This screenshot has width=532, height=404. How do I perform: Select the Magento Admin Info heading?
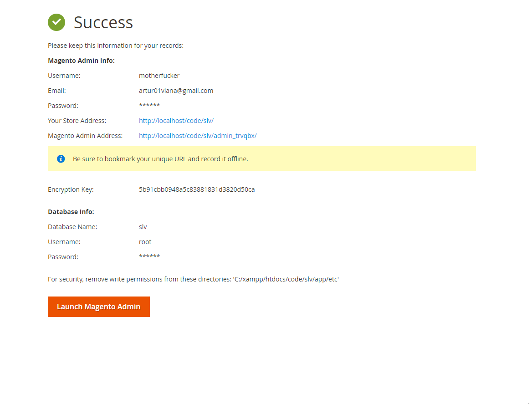(x=81, y=61)
